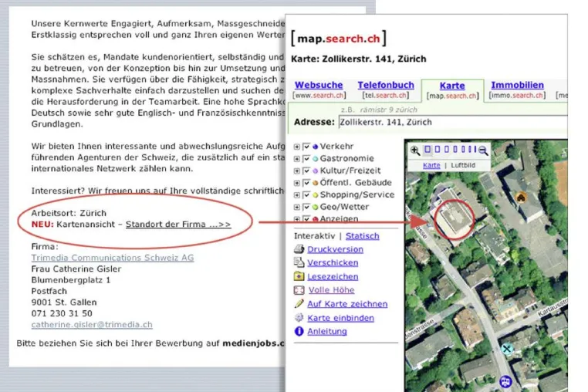Uncheck the Geo/Wetter checkbox

[x=306, y=207]
